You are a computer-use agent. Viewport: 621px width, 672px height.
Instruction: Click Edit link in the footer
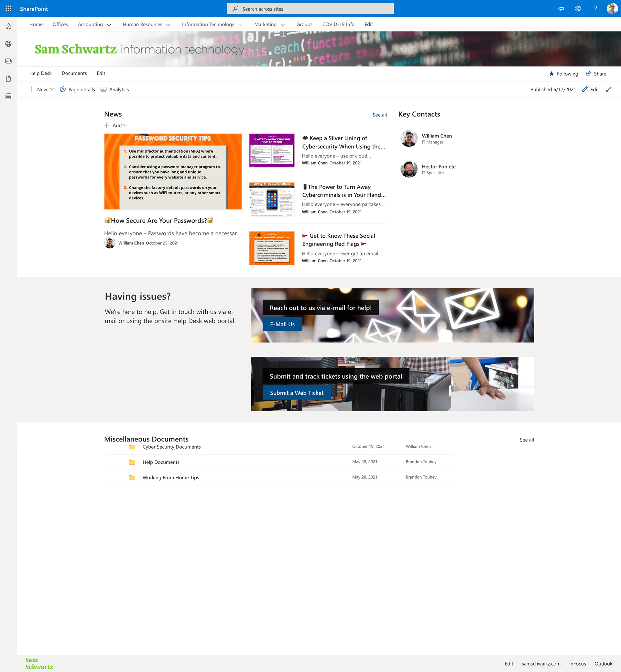click(509, 664)
